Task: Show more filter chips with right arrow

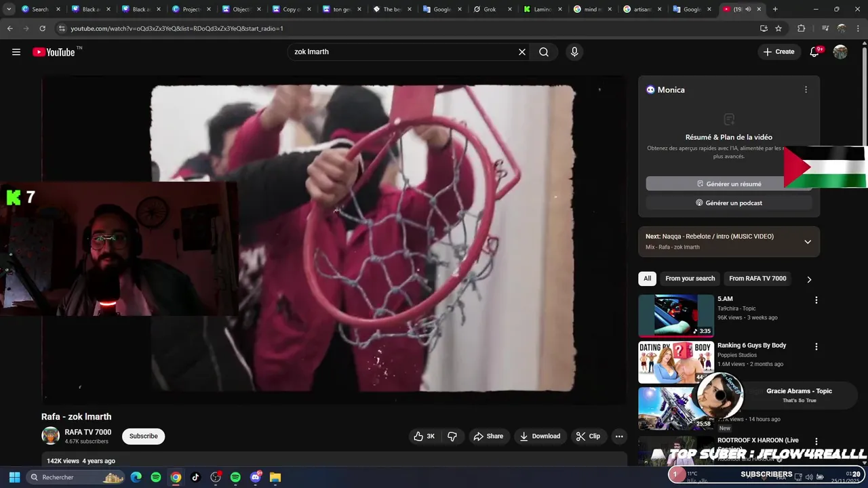Action: (808, 279)
